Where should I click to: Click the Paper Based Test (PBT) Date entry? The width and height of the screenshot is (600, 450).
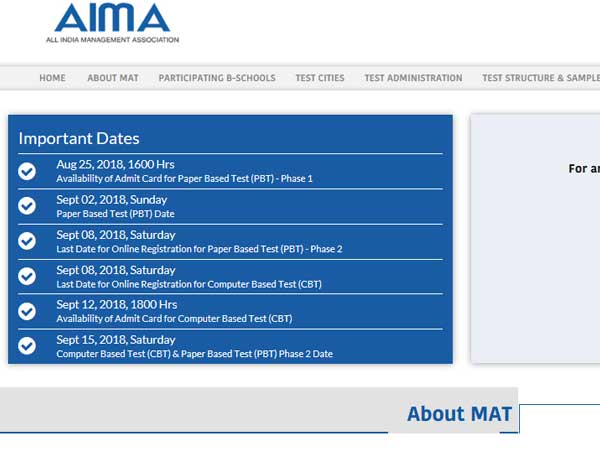click(115, 214)
